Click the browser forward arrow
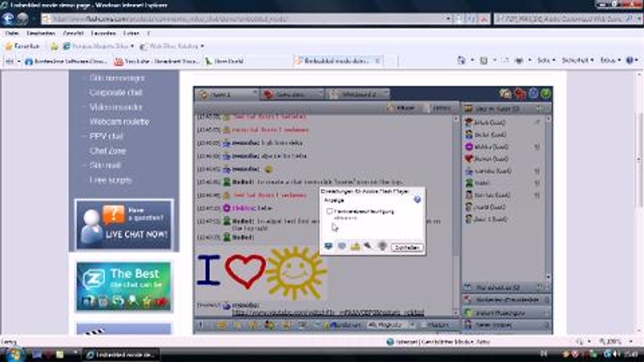Screen dimensions: 644x362 coord(23,19)
